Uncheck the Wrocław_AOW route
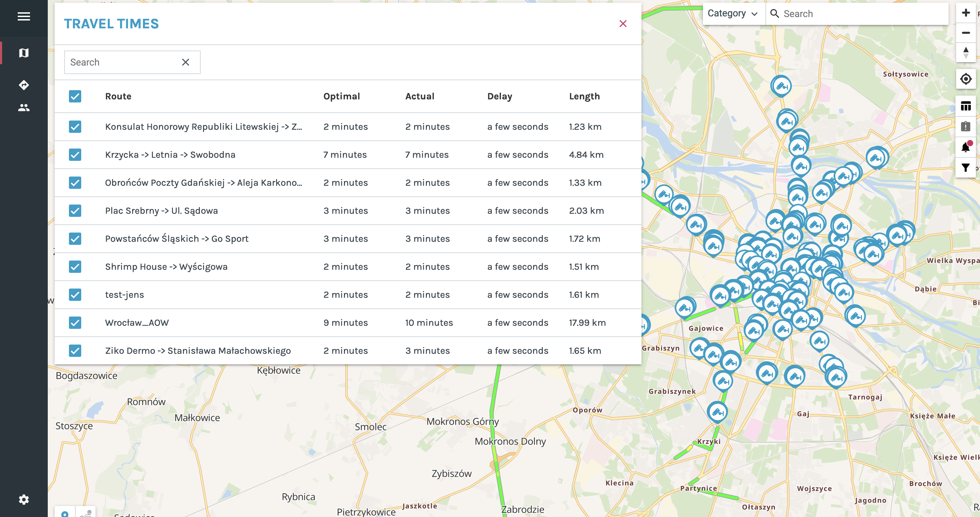 75,322
